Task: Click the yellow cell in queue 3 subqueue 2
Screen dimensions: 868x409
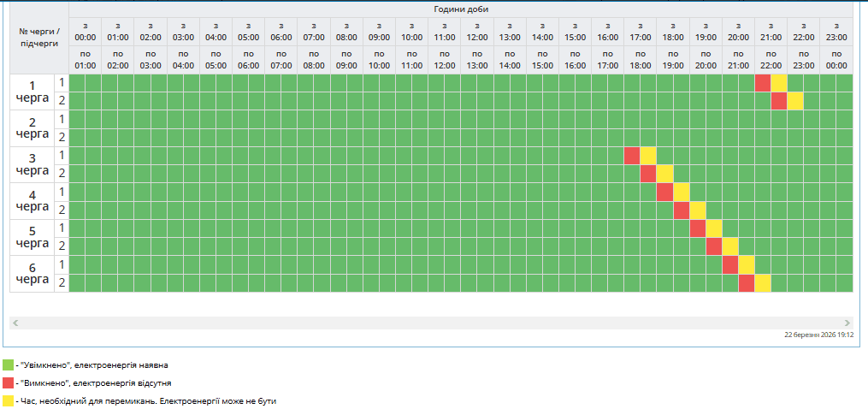Action: point(664,174)
